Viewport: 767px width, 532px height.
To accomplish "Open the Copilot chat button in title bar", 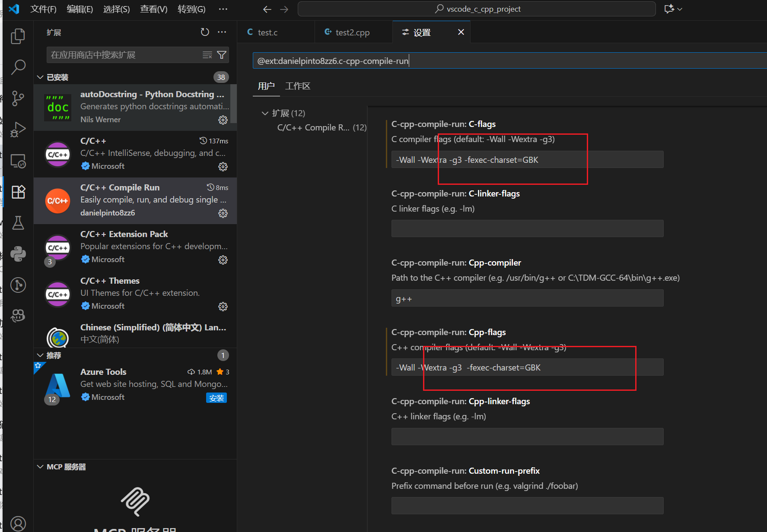I will pyautogui.click(x=669, y=9).
